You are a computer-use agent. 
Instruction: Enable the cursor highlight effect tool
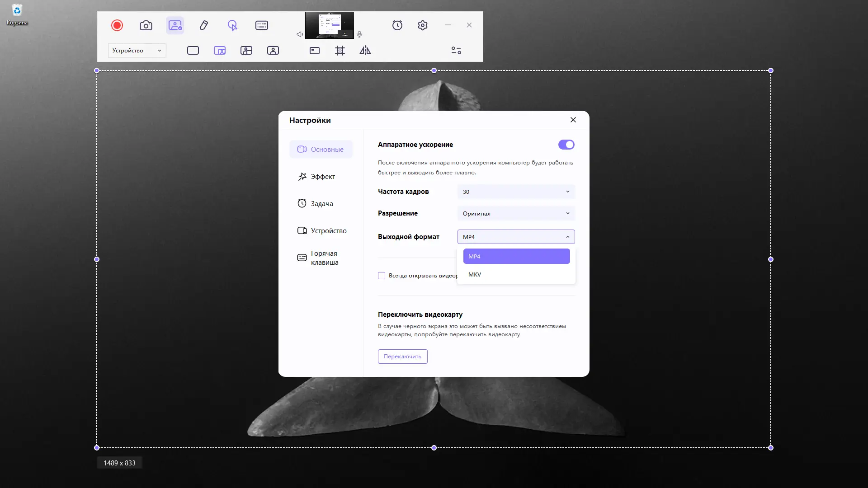click(232, 25)
